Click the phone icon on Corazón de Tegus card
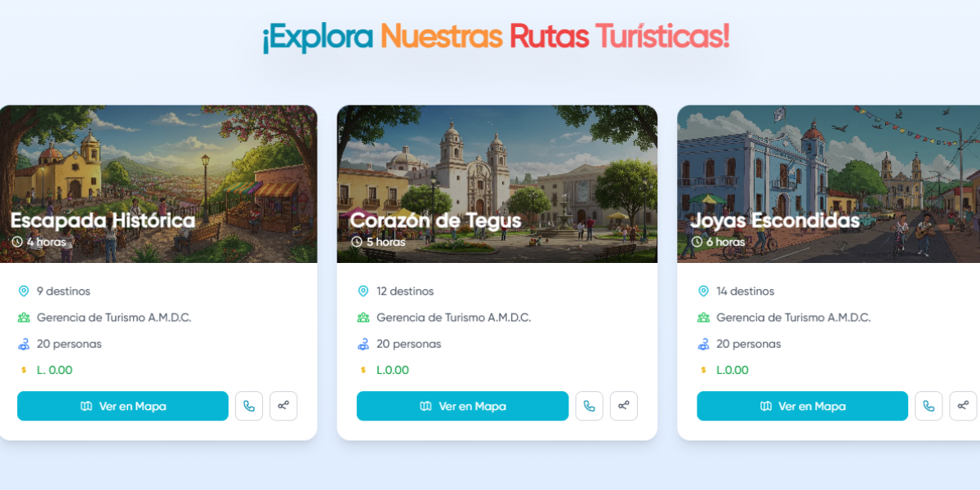 590,406
